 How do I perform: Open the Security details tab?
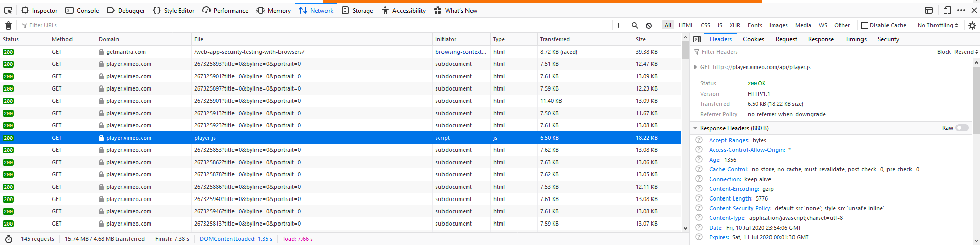tap(889, 39)
